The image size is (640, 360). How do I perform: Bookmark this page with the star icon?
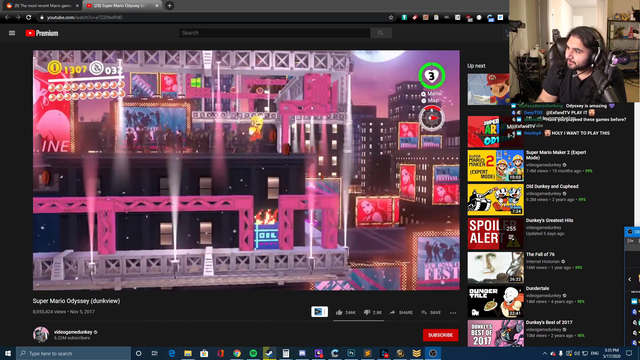pyautogui.click(x=391, y=18)
